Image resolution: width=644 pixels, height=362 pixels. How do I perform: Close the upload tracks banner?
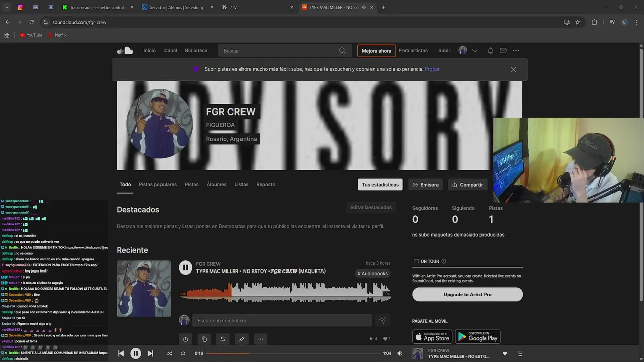(x=513, y=70)
